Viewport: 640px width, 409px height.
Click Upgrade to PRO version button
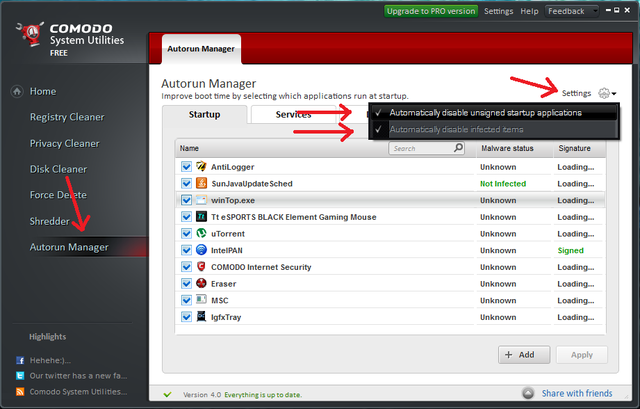(431, 11)
